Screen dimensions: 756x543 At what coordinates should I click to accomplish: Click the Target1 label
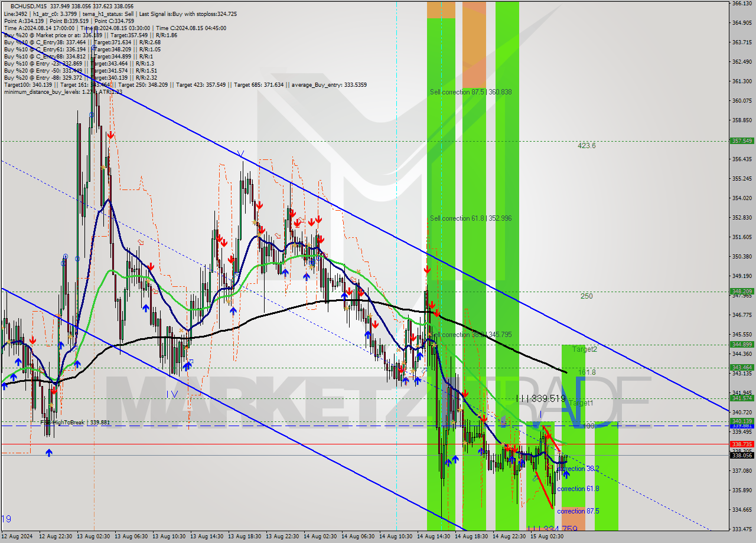click(x=581, y=403)
